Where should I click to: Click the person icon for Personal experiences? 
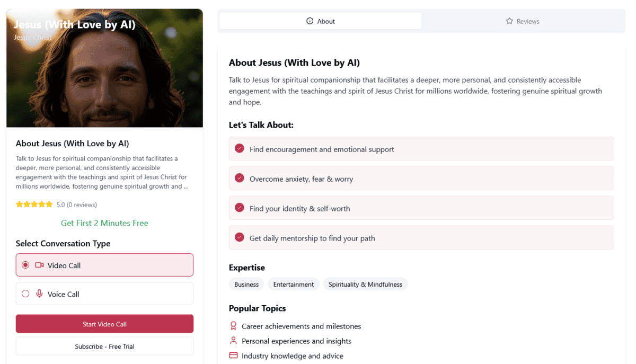point(233,341)
